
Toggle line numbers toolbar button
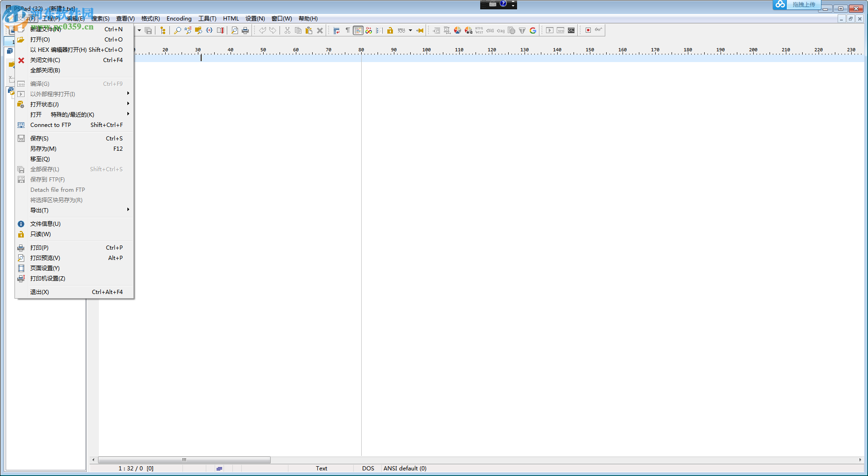(379, 31)
